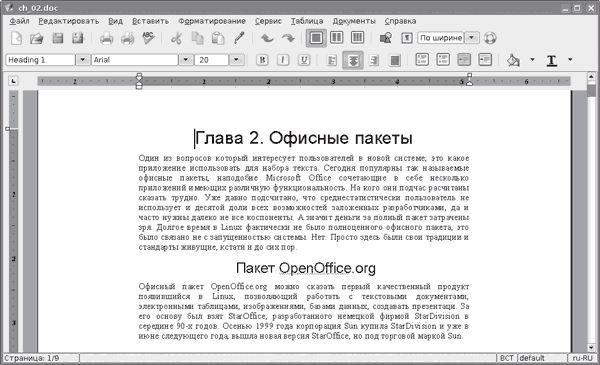Expand the Arial font dropdown
The width and height of the screenshot is (600, 365).
click(186, 60)
